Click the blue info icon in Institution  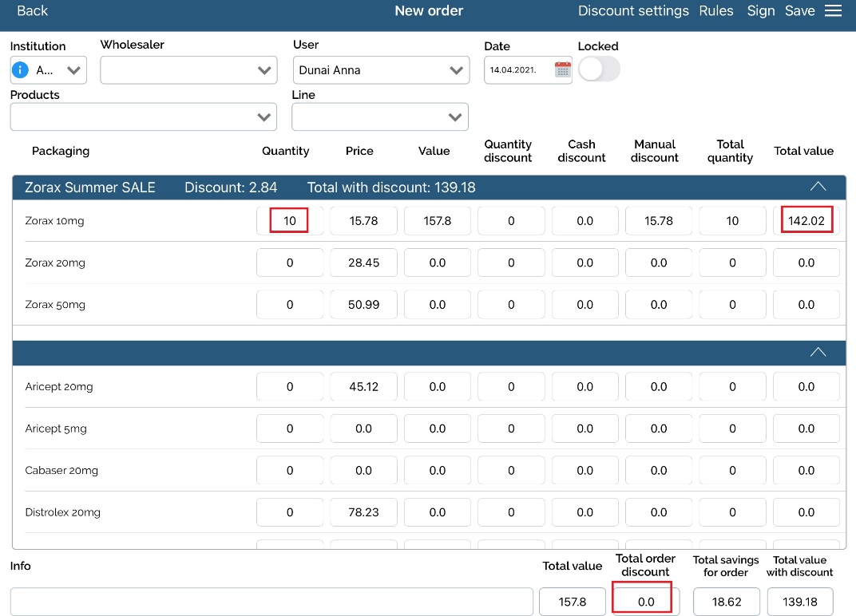pyautogui.click(x=21, y=70)
